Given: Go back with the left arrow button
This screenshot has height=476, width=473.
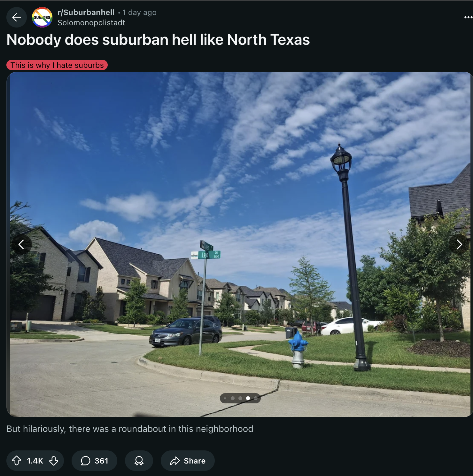Looking at the screenshot, I should 17,17.
